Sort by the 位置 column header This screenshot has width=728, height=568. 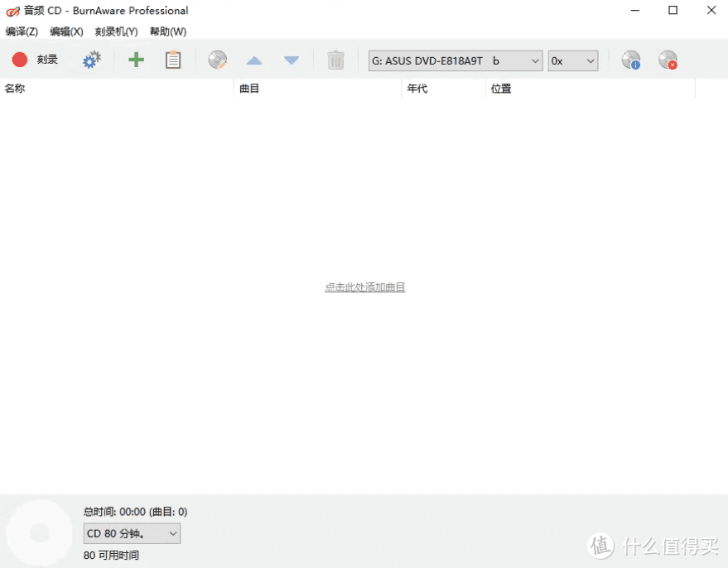[x=591, y=89]
